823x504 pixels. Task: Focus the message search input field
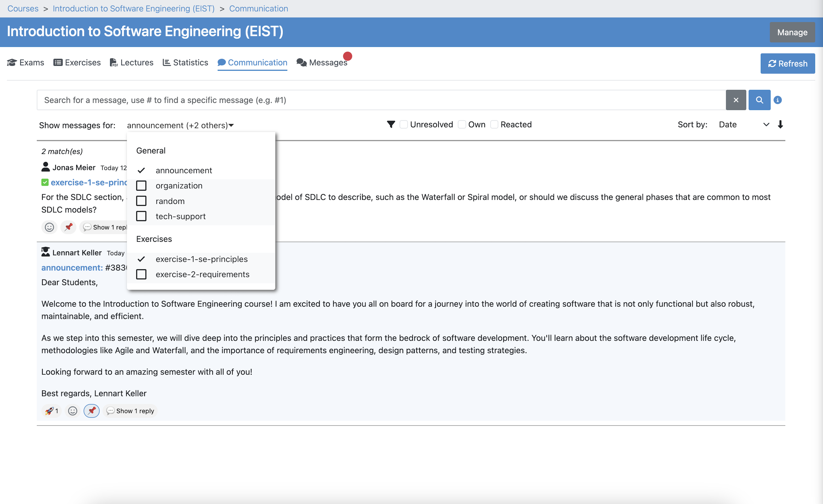click(381, 100)
